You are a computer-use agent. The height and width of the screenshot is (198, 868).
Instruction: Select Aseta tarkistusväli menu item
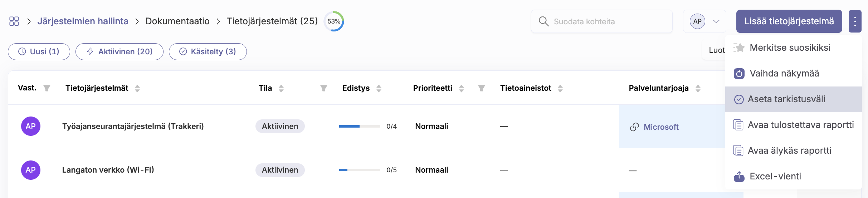pos(794,99)
